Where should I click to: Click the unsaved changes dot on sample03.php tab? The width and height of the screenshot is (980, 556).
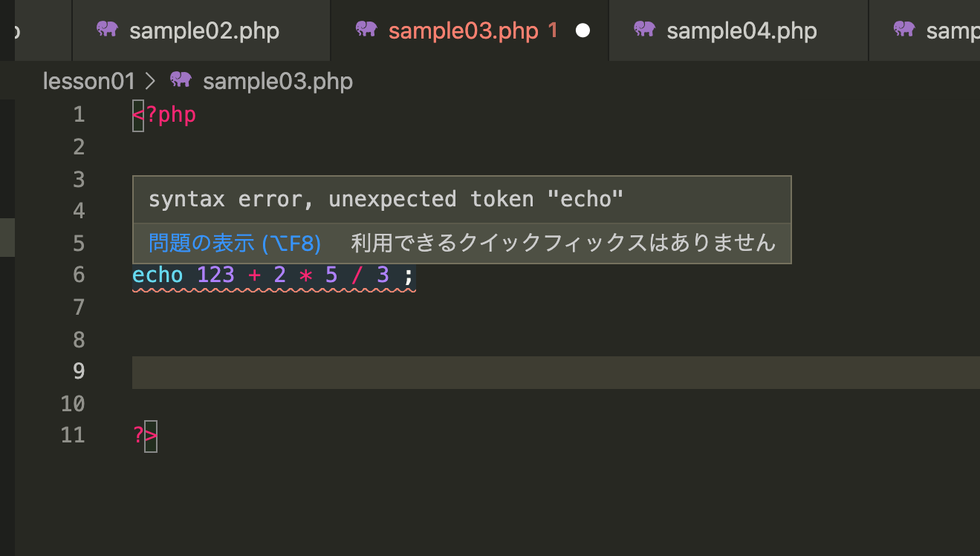(x=583, y=30)
